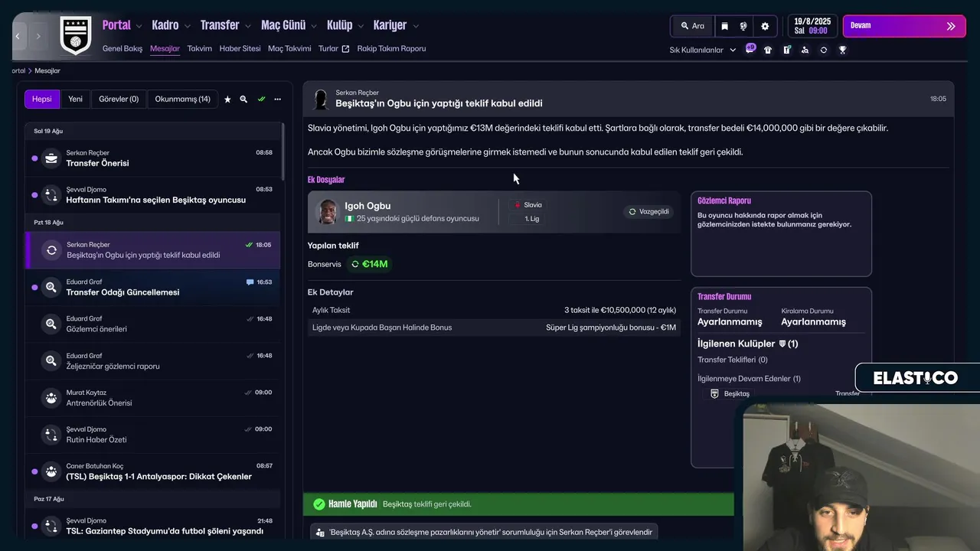
Task: Open the three-dots more options in message list
Action: point(277,99)
